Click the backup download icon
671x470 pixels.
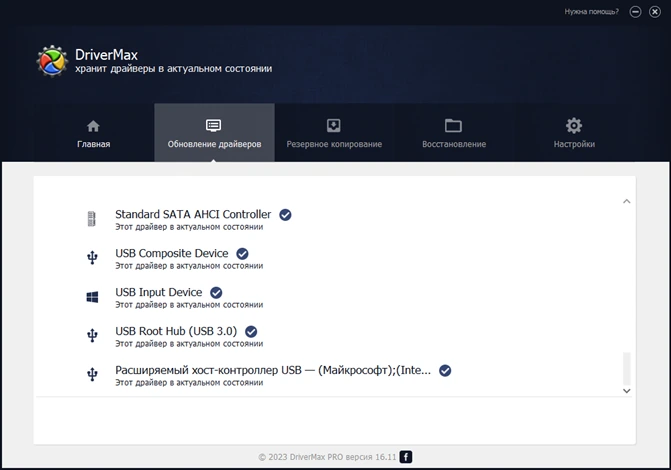tap(334, 125)
